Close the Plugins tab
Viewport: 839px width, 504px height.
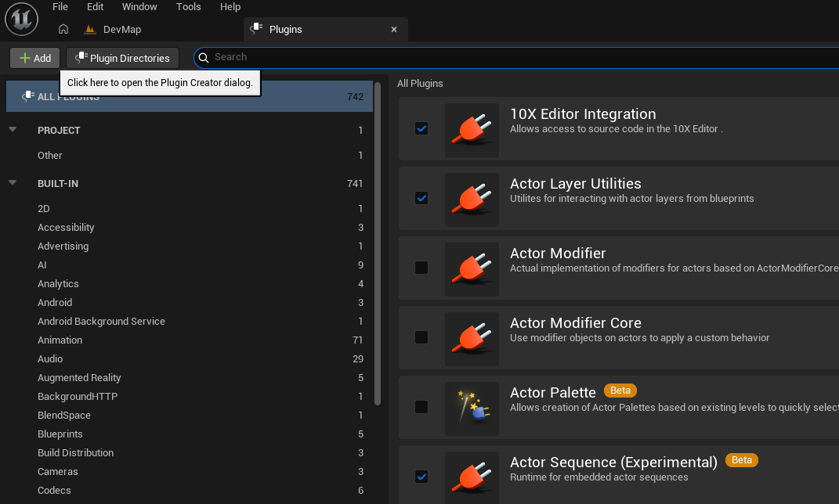[x=394, y=30]
